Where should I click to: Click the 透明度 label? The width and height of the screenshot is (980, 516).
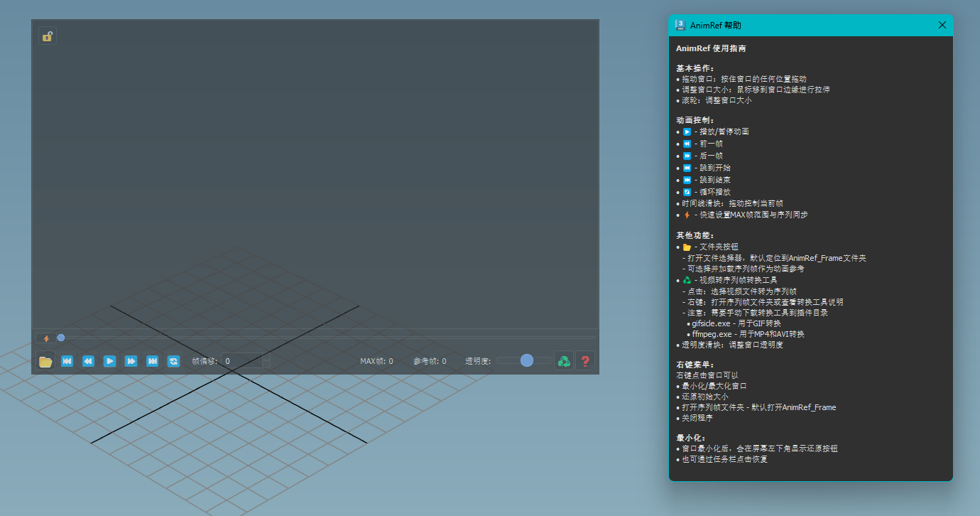click(478, 361)
